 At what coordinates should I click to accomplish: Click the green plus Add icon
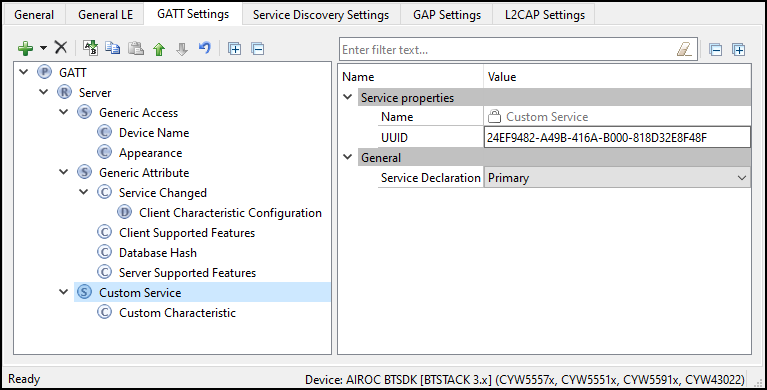pos(25,48)
